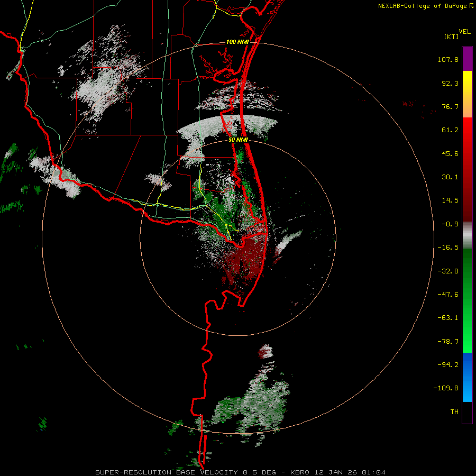The image size is (476, 476).
Task: Click the -94.2 legend value
Action: (x=448, y=364)
